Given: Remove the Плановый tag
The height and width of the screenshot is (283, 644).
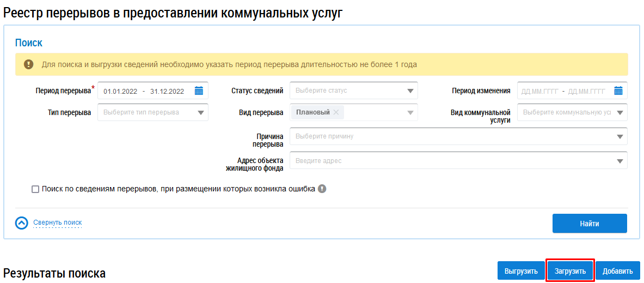Looking at the screenshot, I should [x=336, y=112].
